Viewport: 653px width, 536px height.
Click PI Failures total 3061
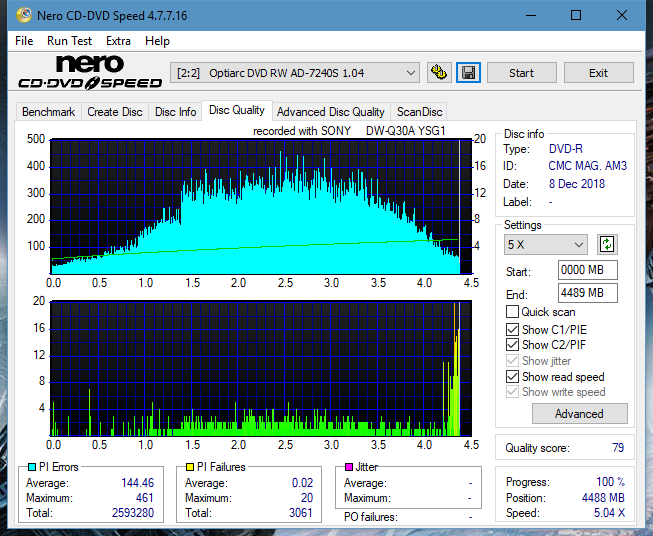pos(301,513)
